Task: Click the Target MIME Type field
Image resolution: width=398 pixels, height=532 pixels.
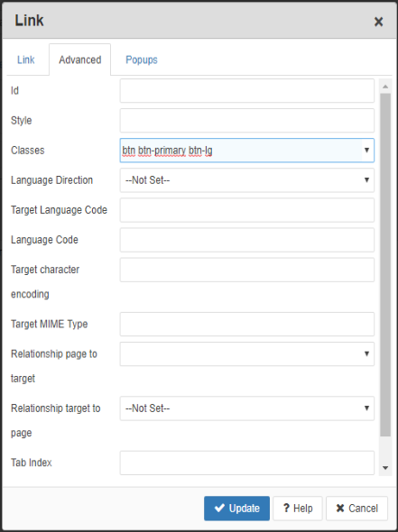Action: pyautogui.click(x=247, y=324)
